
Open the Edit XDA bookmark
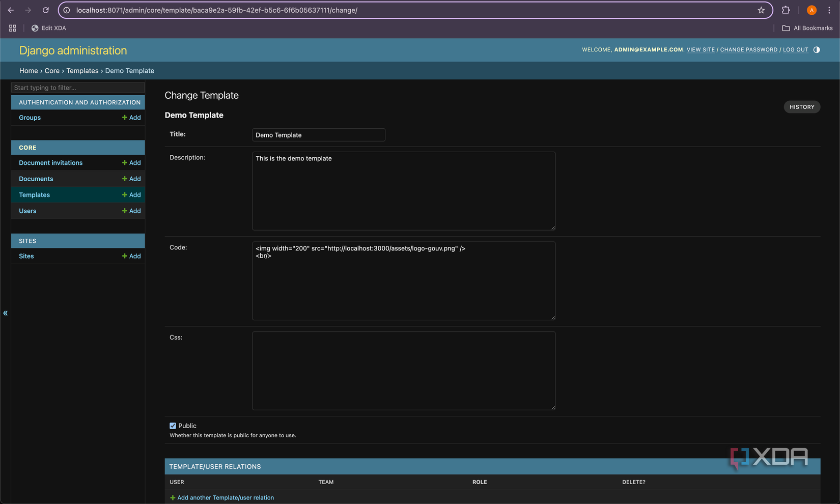coord(48,28)
